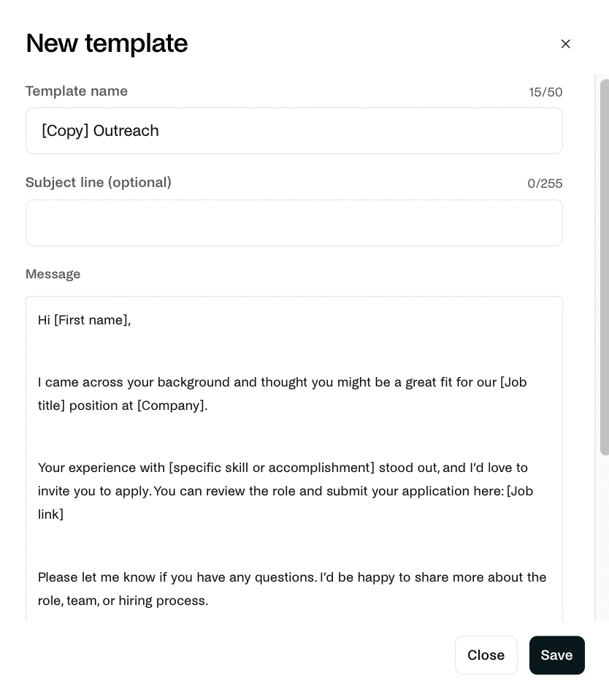Click the '[Company]' placeholder in the message
Viewport: 609px width, 700px height.
[170, 406]
